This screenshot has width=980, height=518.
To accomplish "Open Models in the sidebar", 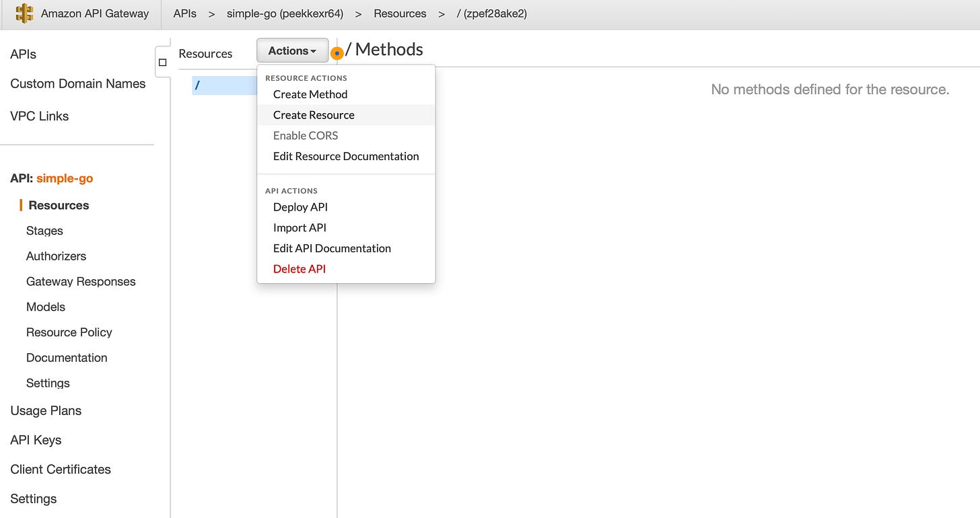I will coord(46,307).
